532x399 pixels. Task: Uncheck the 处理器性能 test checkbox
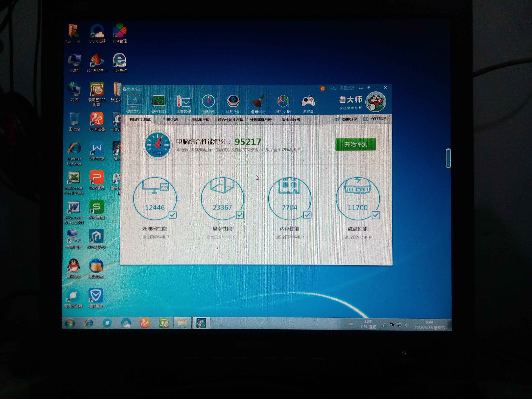pyautogui.click(x=172, y=215)
